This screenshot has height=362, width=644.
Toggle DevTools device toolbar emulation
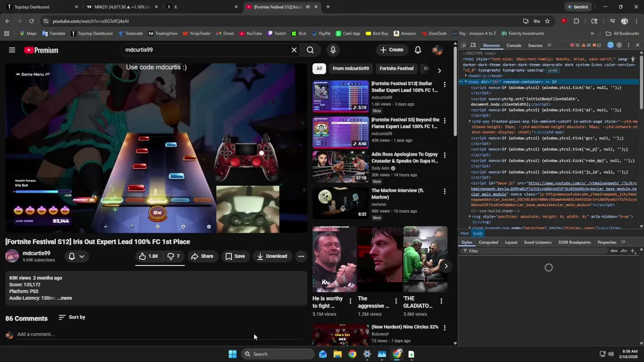(473, 45)
